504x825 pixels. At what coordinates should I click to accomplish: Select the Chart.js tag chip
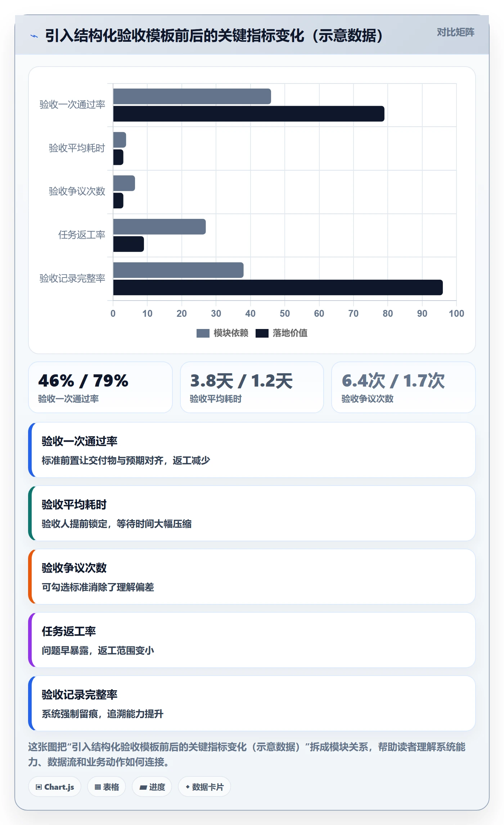55,787
